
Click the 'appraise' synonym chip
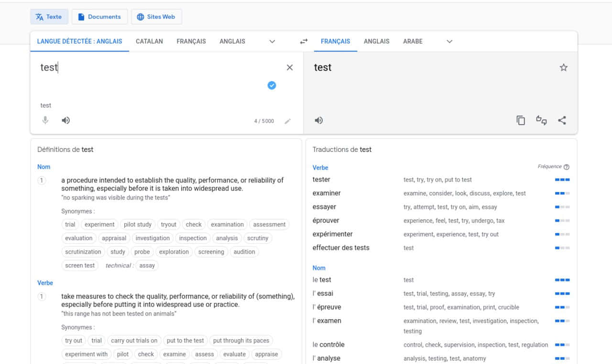click(x=266, y=354)
